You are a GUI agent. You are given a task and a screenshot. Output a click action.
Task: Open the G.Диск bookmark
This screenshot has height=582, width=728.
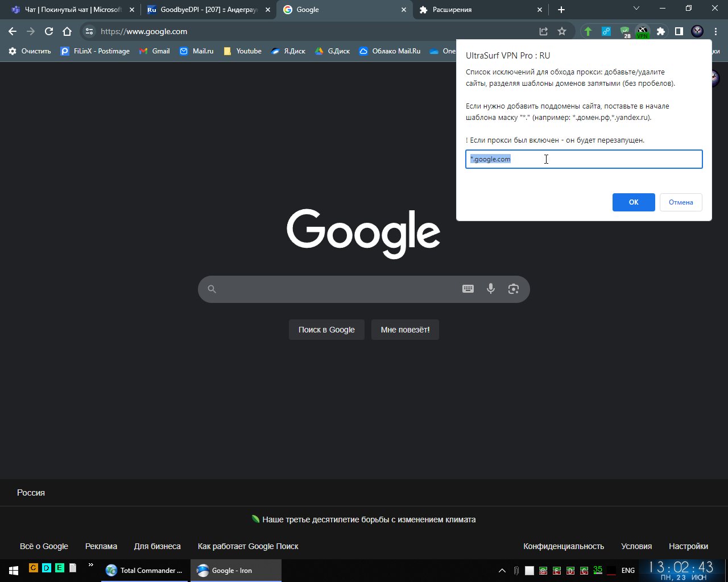click(x=332, y=51)
